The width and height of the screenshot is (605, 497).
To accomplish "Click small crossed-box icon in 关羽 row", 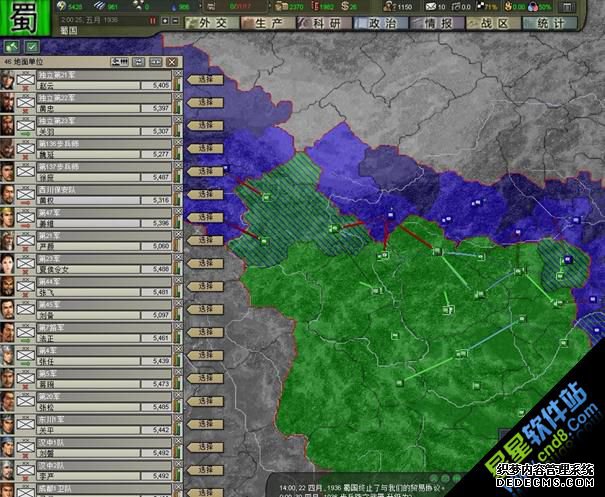I will [178, 119].
